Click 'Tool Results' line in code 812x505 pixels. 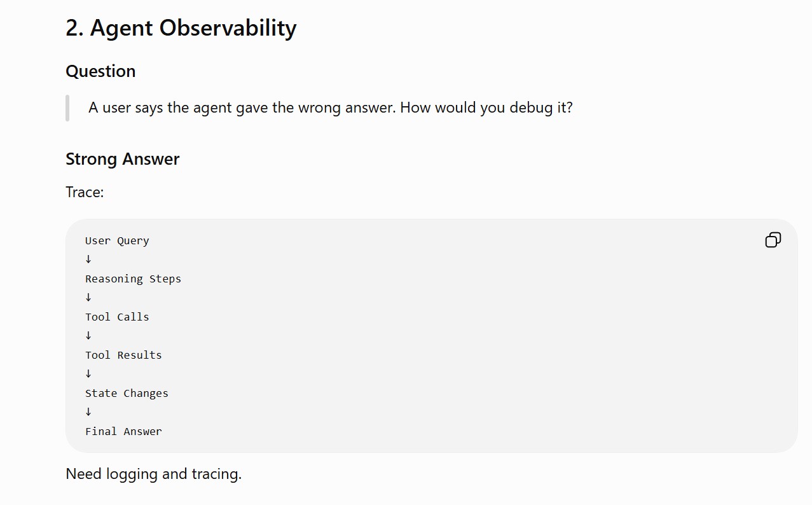point(123,355)
